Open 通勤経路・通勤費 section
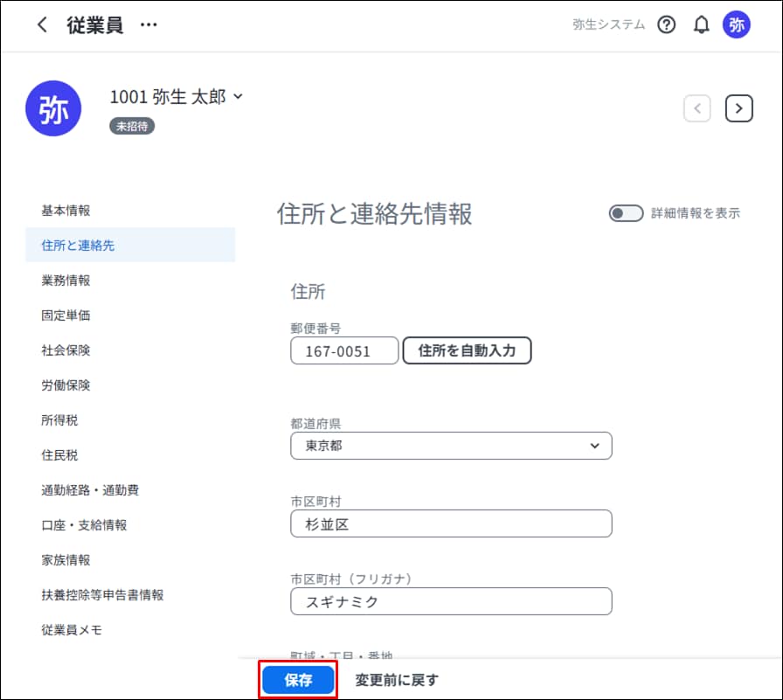Viewport: 783px width, 700px height. coord(90,490)
